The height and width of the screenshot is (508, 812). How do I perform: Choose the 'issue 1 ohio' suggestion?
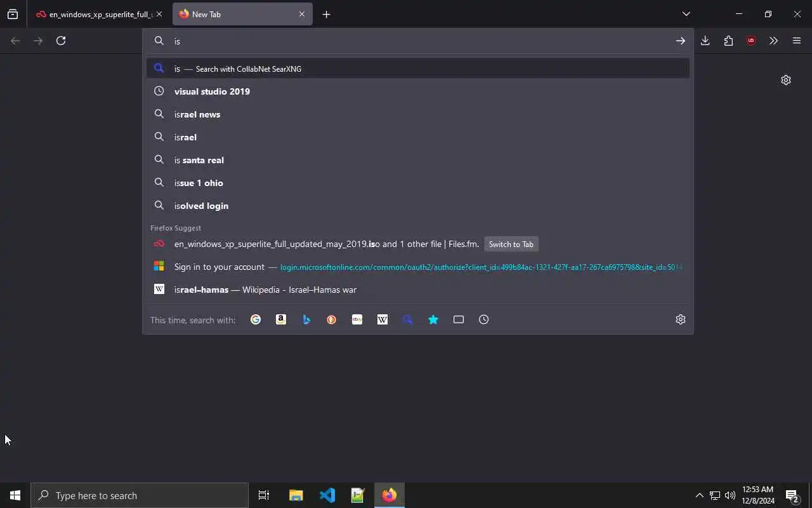click(418, 183)
